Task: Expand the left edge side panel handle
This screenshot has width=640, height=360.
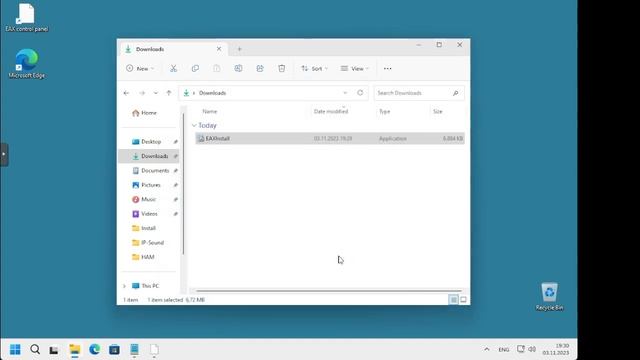Action: coord(4,154)
